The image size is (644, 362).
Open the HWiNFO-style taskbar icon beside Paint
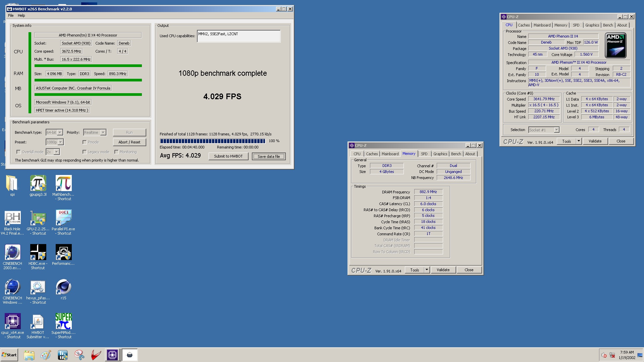click(x=62, y=355)
